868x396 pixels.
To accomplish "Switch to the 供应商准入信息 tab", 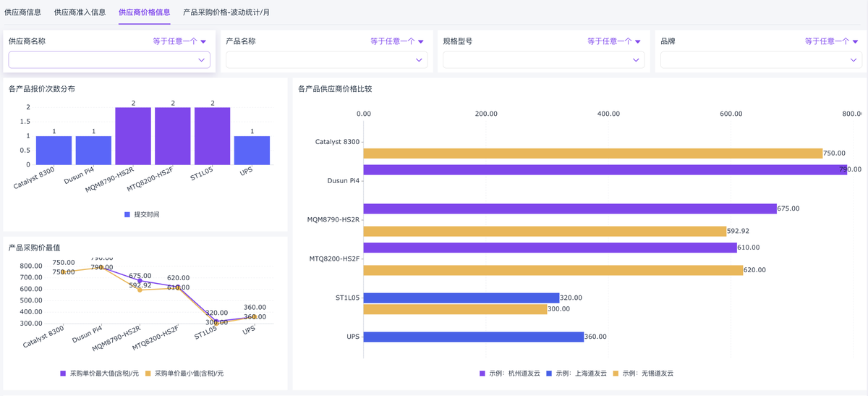I will pyautogui.click(x=80, y=12).
